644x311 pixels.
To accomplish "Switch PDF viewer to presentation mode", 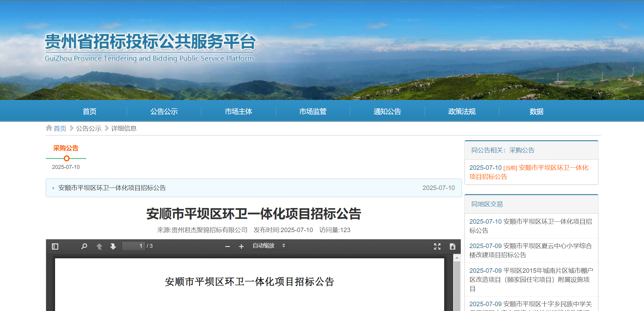I will pos(437,247).
